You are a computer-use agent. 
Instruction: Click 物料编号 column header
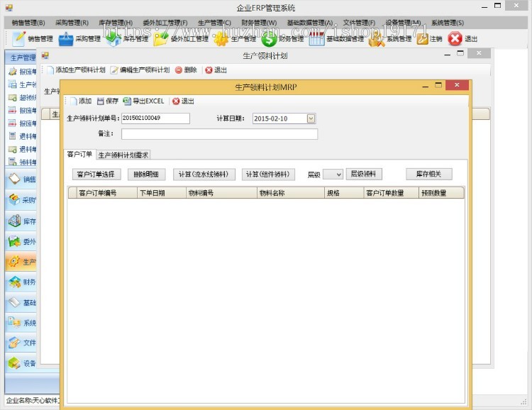coord(221,193)
